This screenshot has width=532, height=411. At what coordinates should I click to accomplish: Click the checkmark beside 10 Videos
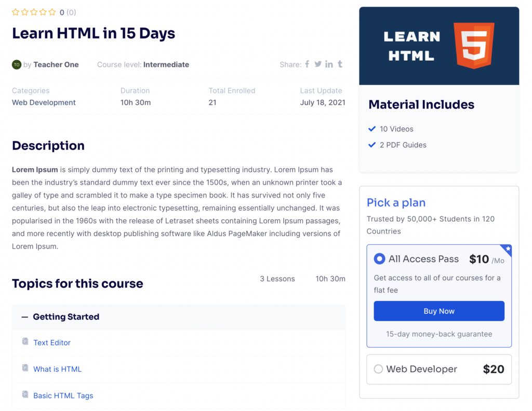point(372,128)
